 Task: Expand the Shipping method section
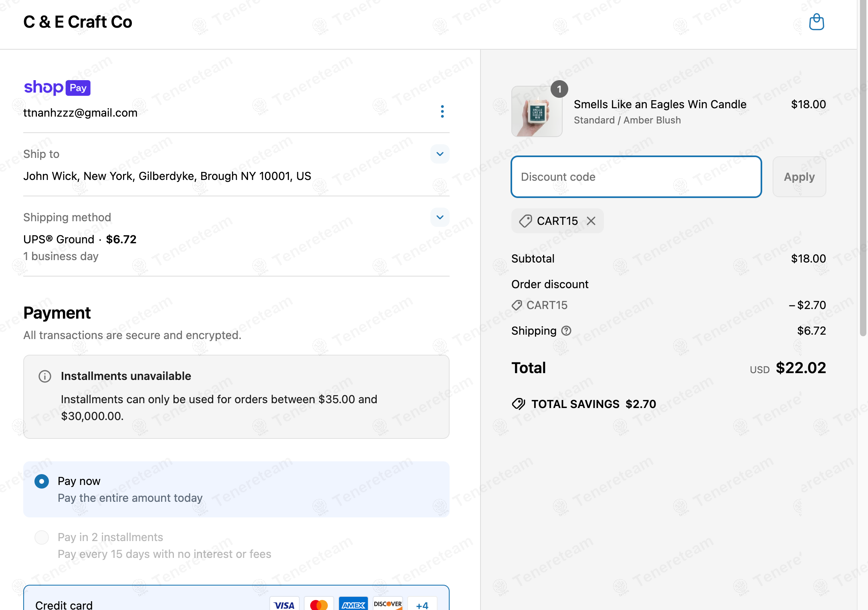440,217
